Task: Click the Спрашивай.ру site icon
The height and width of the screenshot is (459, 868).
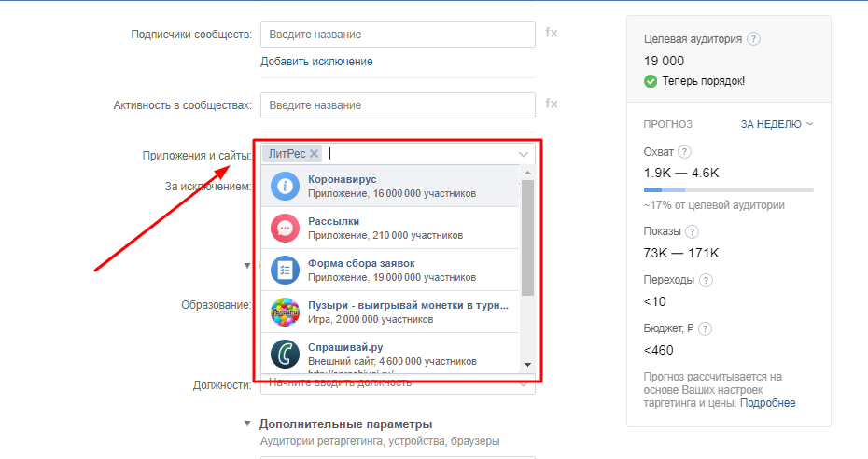Action: coord(285,354)
